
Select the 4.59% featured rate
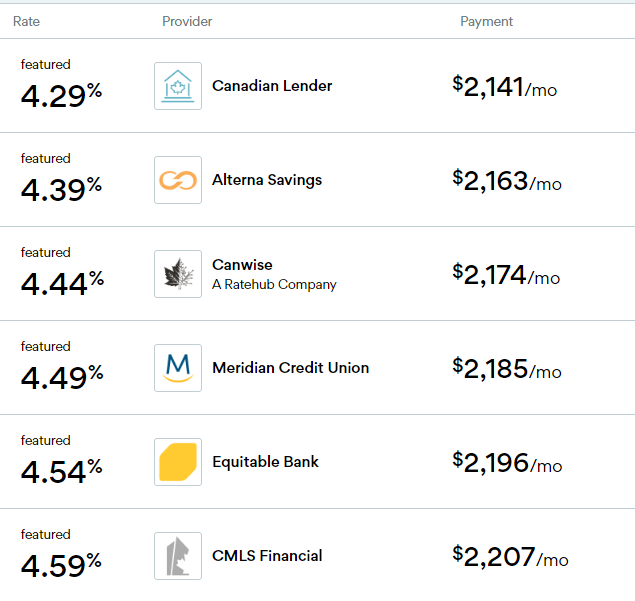61,565
